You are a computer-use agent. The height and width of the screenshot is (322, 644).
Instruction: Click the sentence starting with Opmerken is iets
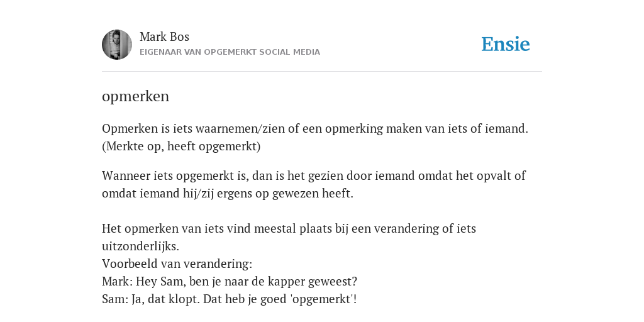[x=315, y=128]
